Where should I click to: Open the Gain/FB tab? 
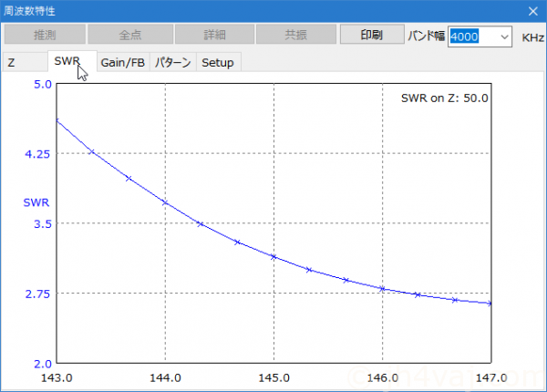tap(123, 62)
